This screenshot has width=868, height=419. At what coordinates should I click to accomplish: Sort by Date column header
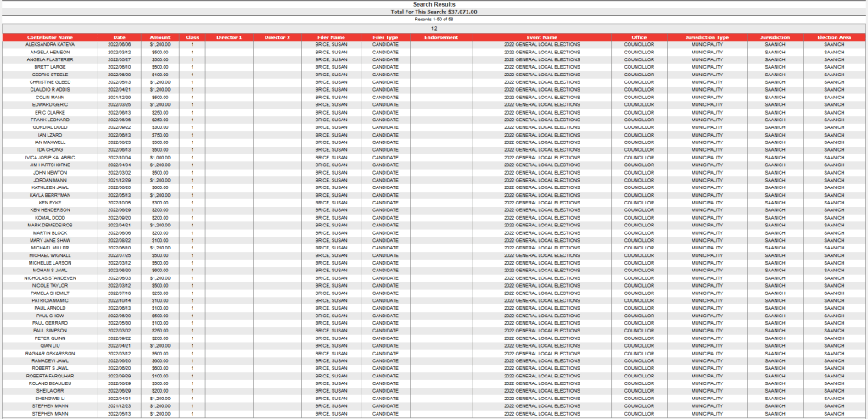click(x=119, y=37)
